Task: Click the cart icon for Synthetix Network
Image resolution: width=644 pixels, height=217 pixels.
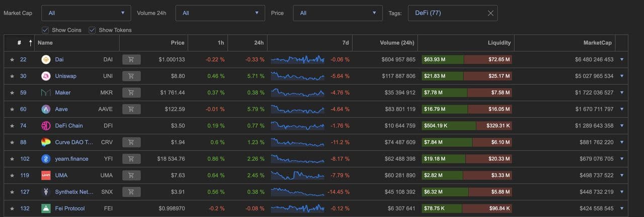Action: coord(131,192)
